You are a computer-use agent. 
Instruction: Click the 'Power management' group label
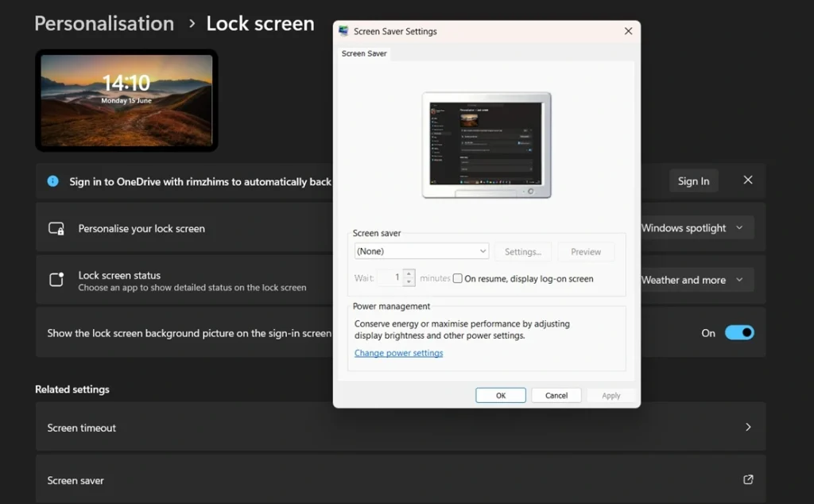click(x=391, y=306)
